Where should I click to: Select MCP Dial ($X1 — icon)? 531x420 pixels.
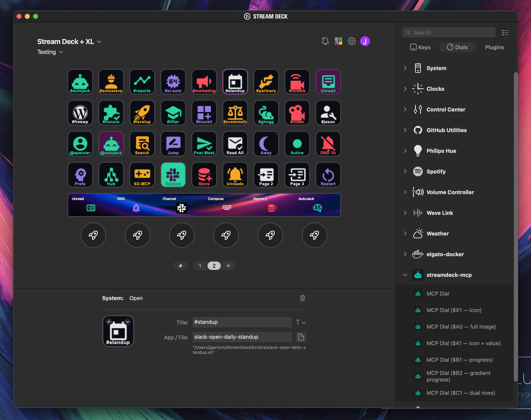click(x=454, y=310)
